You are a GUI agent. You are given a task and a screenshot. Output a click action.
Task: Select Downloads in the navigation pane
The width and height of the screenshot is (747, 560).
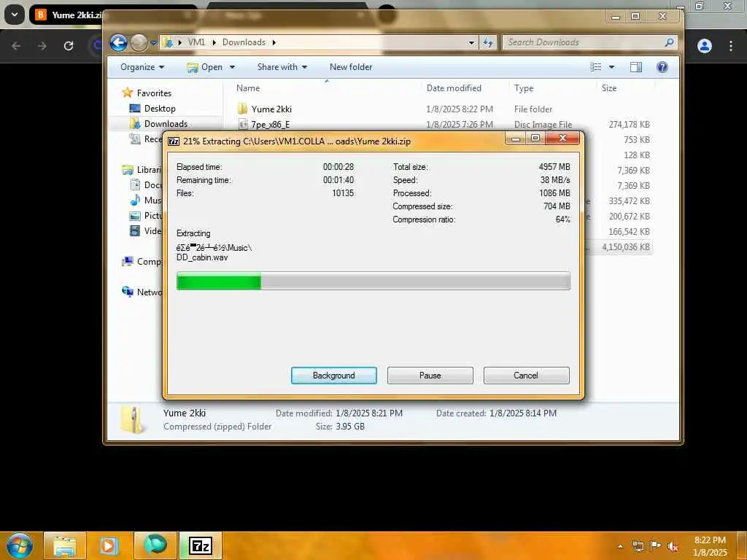166,124
